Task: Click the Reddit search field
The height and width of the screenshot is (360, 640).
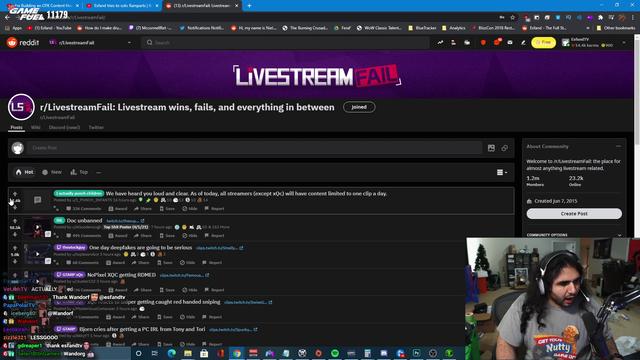Action: point(285,42)
